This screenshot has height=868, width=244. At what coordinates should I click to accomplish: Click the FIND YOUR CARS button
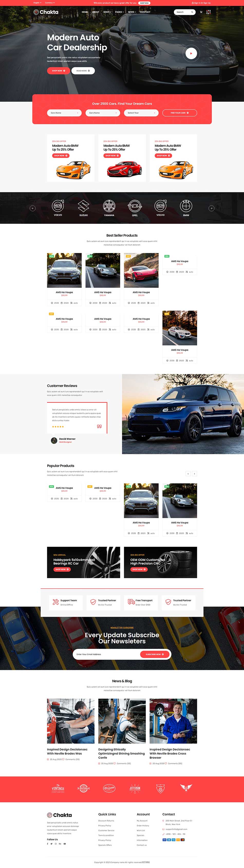(179, 113)
